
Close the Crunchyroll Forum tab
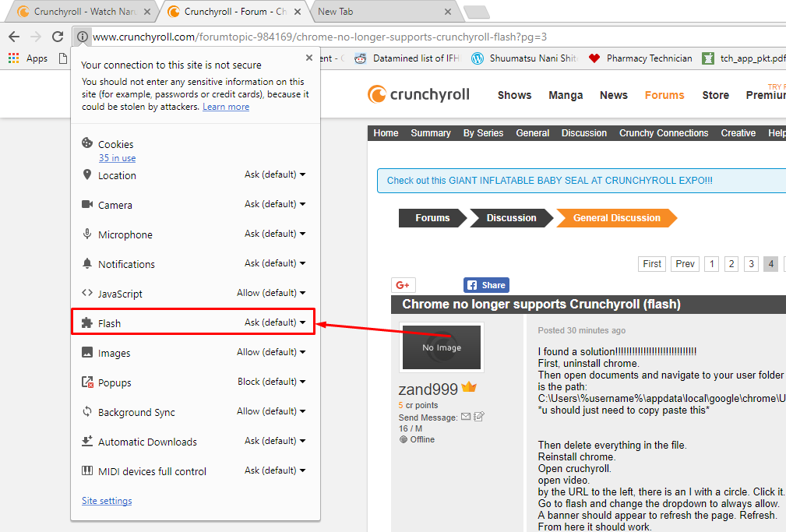point(298,12)
